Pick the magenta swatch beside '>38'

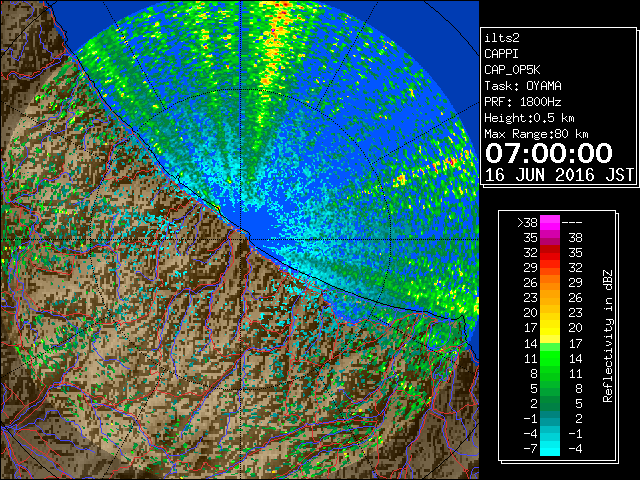(x=550, y=222)
